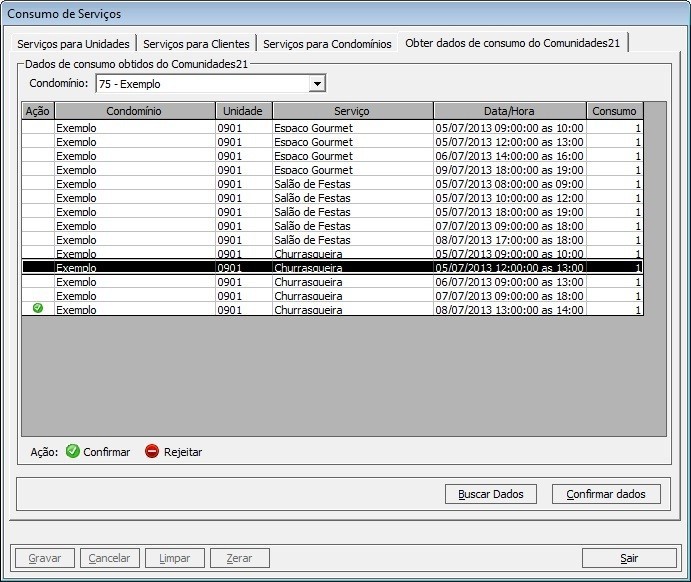The height and width of the screenshot is (582, 691).
Task: Select Espaco Gourmet row 05/07/2013 09:00:00 as 10:00
Action: click(x=332, y=128)
